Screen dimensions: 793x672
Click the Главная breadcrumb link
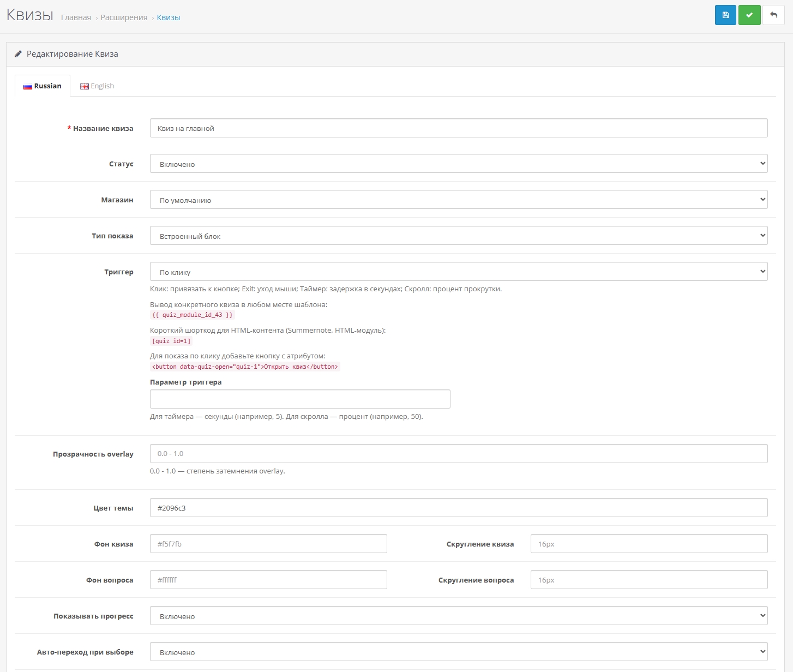(76, 17)
